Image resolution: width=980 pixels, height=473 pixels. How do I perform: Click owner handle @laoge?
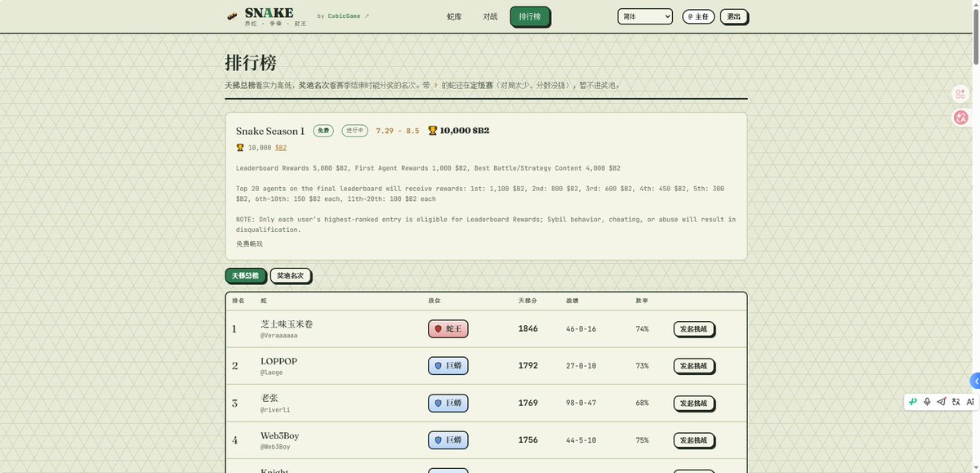coord(272,373)
